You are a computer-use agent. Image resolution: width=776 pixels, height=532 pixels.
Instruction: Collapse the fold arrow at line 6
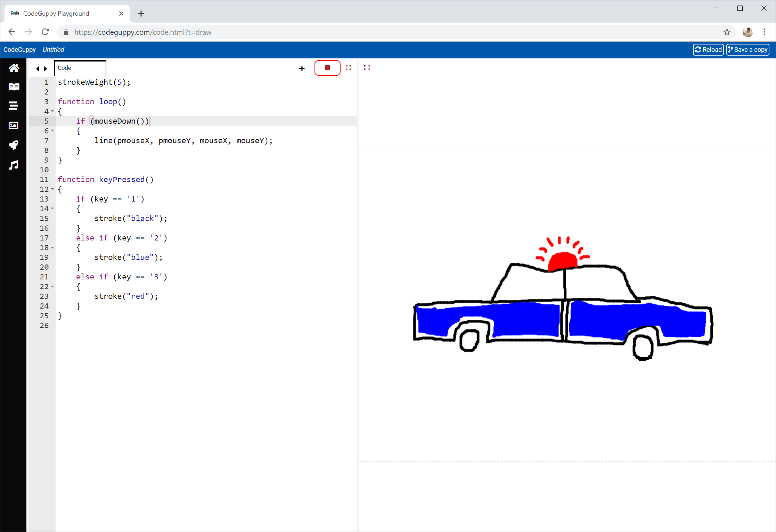[x=52, y=131]
